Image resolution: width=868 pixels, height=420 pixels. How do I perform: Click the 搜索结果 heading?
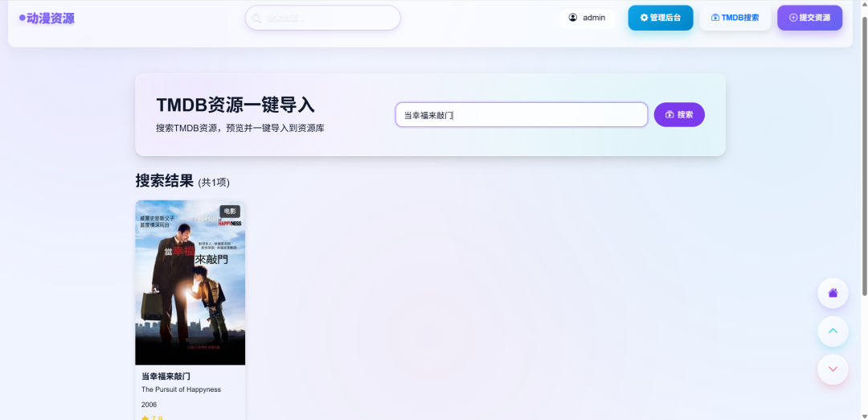[165, 181]
